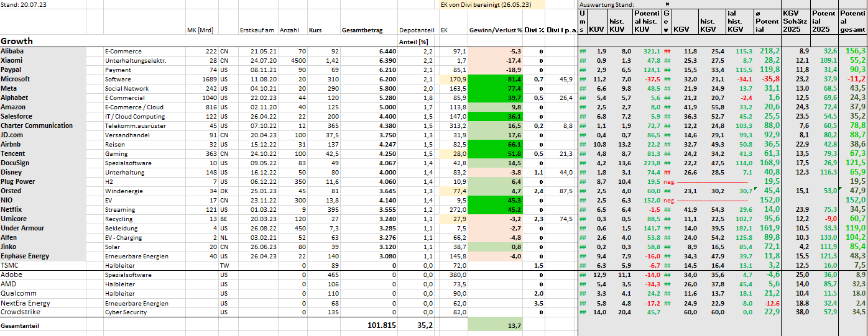Select the Amazon company name cell
The image size is (868, 336).
coord(43,107)
